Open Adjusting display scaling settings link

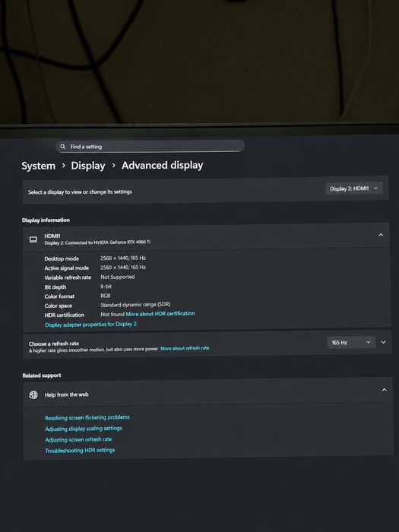pos(84,429)
